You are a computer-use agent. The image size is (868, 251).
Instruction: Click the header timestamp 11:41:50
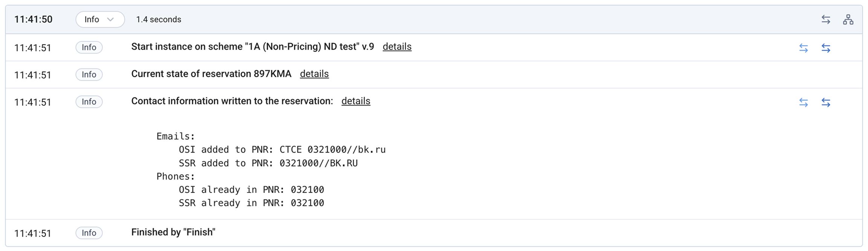(33, 20)
